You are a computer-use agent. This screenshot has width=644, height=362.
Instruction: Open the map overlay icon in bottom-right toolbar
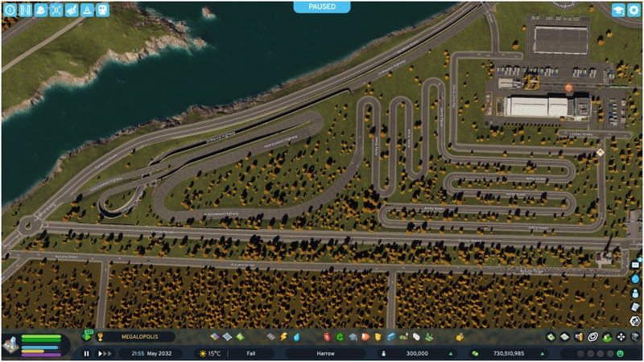tap(565, 337)
